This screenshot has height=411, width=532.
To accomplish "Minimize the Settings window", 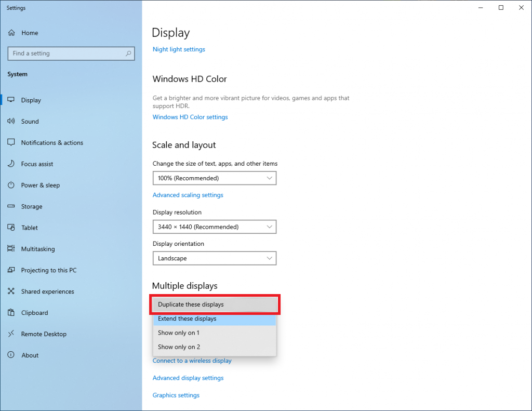I will click(481, 8).
